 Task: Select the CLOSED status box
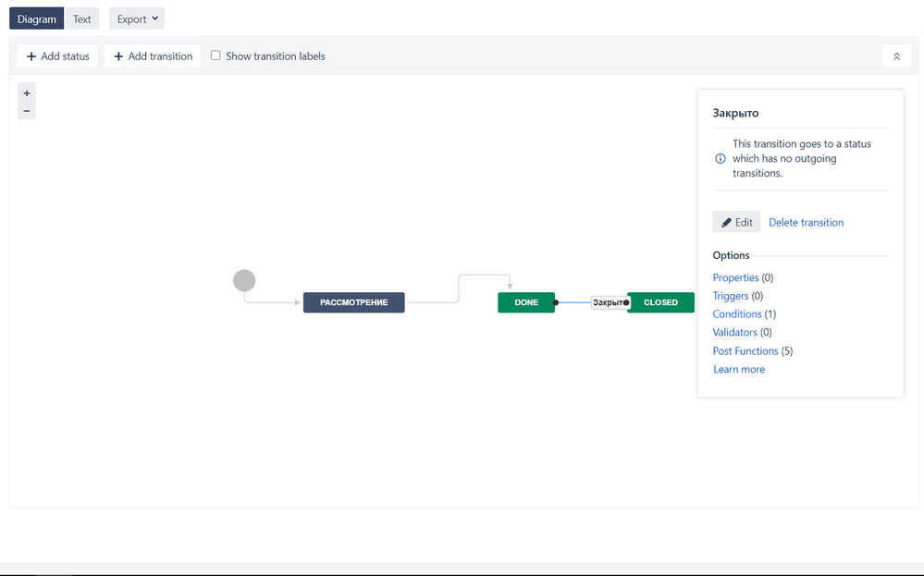coord(660,302)
